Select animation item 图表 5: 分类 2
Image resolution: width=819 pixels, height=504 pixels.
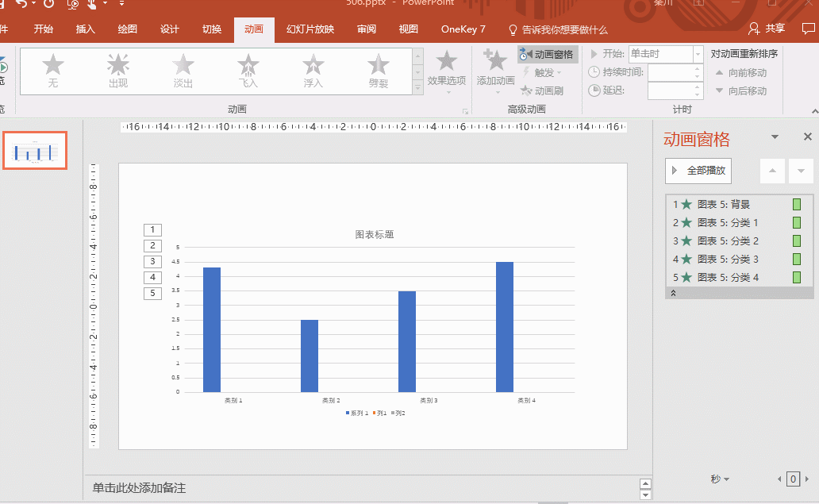point(728,241)
